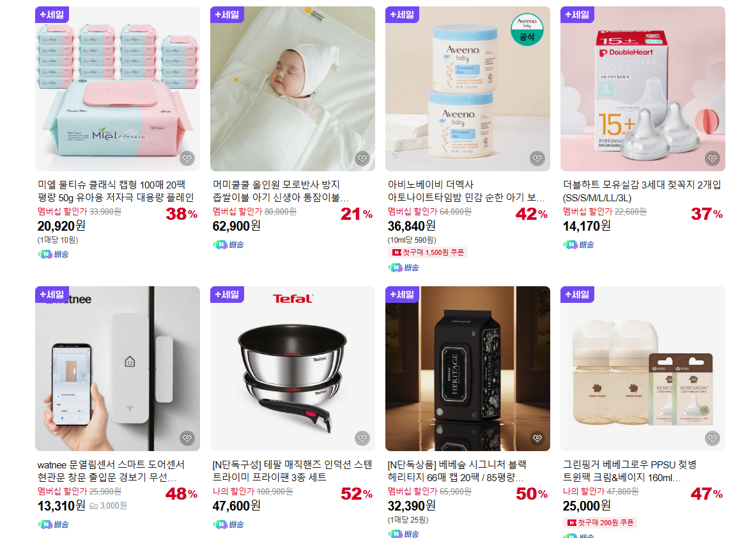
Task: Open the 더블하트 모유실감 젖꼭지 title link
Action: (x=642, y=191)
